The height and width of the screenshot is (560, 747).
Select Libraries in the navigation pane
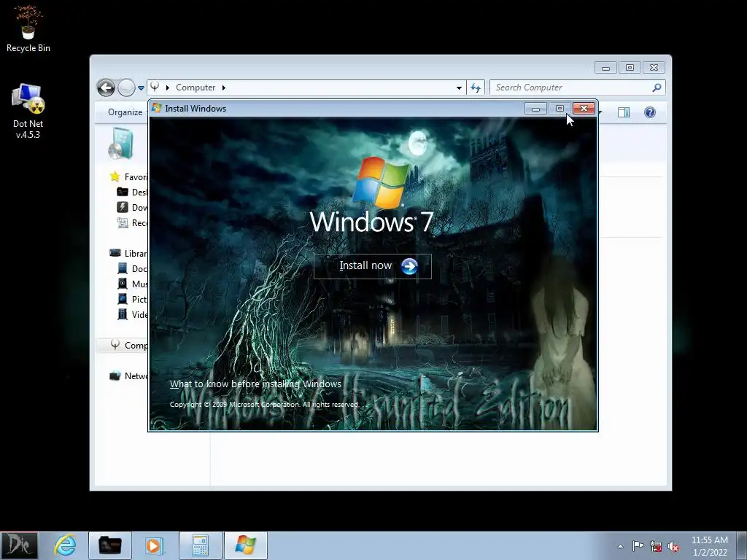point(128,253)
